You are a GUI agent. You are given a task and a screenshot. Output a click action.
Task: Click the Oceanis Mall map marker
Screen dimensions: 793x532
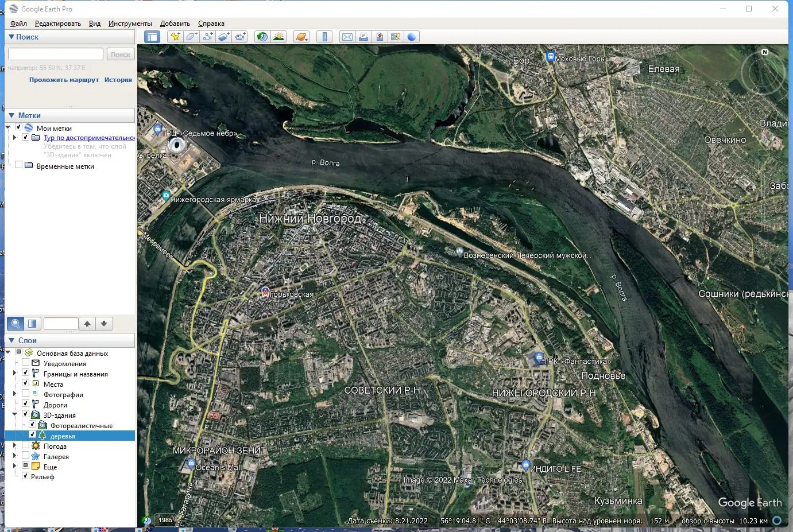(x=192, y=464)
